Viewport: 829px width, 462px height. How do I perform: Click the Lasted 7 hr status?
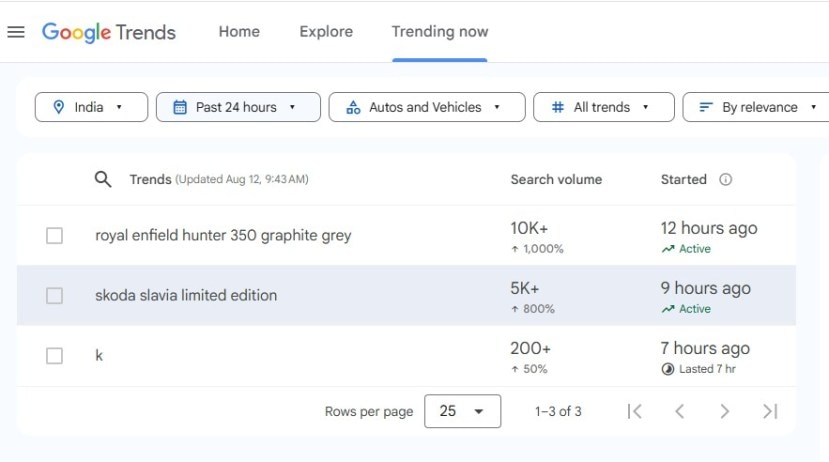(x=698, y=369)
